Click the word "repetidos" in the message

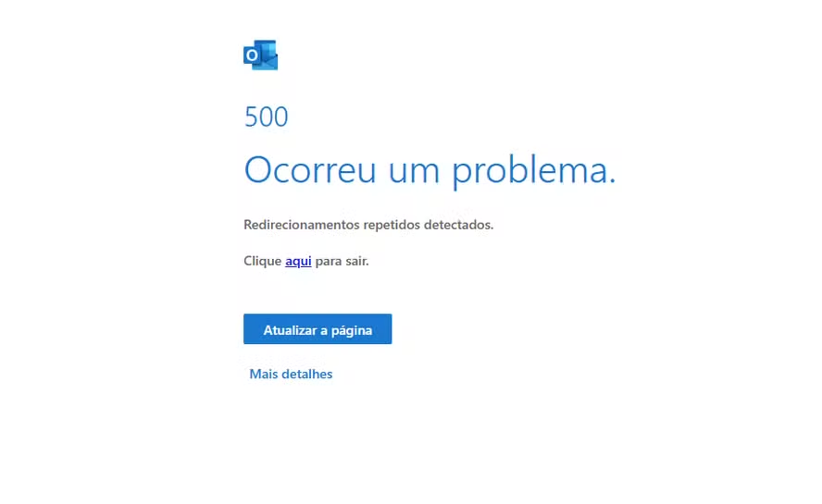pyautogui.click(x=392, y=226)
